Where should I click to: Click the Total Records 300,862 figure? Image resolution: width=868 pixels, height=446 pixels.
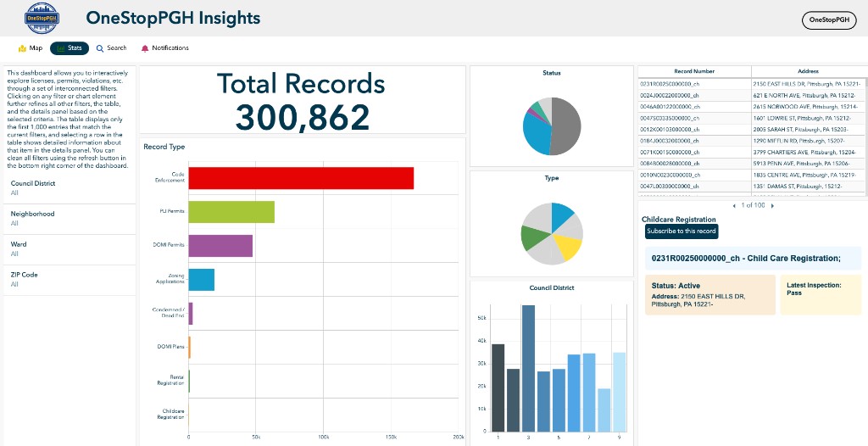pyautogui.click(x=302, y=118)
